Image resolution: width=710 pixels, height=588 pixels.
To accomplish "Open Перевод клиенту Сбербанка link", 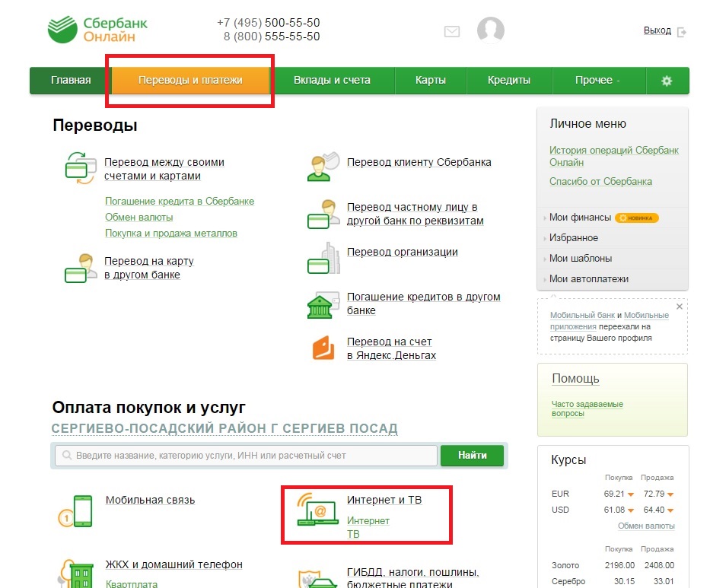I will point(419,162).
